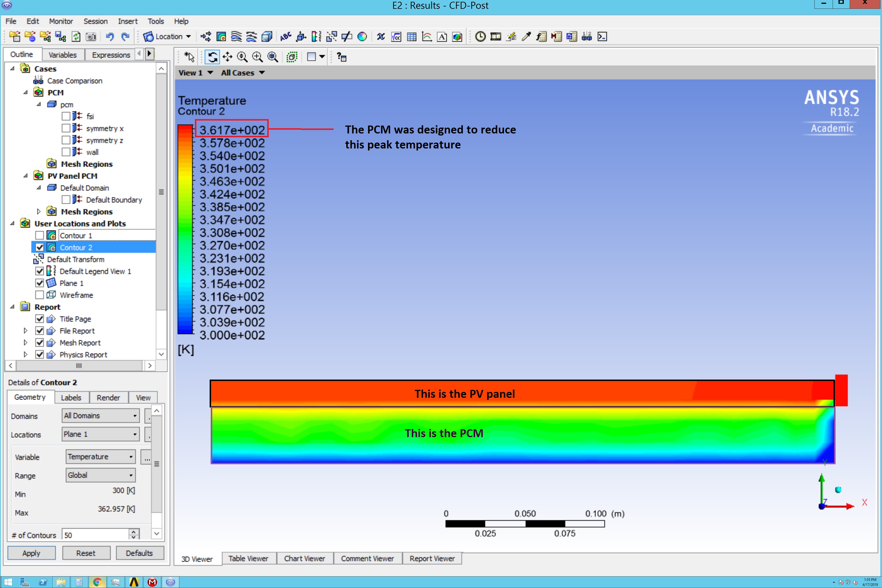Screen dimensions: 882x588
Task: Open the Probe eyedropper tool
Action: click(x=526, y=36)
